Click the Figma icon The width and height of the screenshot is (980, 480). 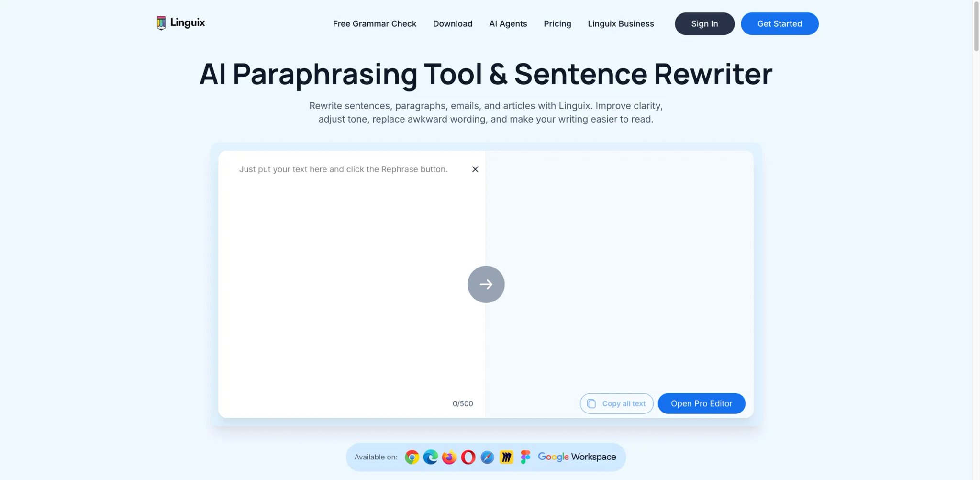click(525, 457)
